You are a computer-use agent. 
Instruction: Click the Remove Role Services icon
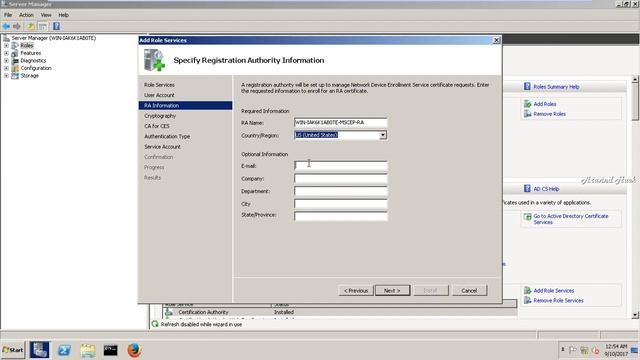click(527, 300)
